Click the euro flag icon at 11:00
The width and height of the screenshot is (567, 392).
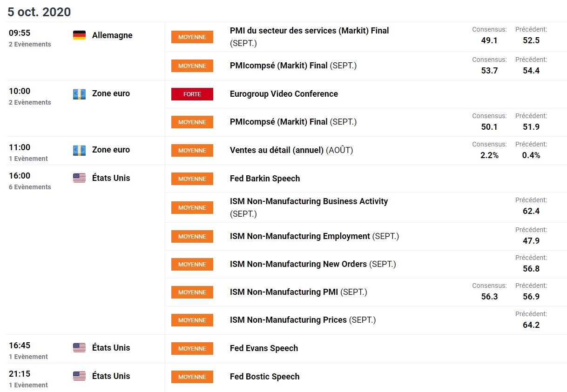click(x=79, y=150)
